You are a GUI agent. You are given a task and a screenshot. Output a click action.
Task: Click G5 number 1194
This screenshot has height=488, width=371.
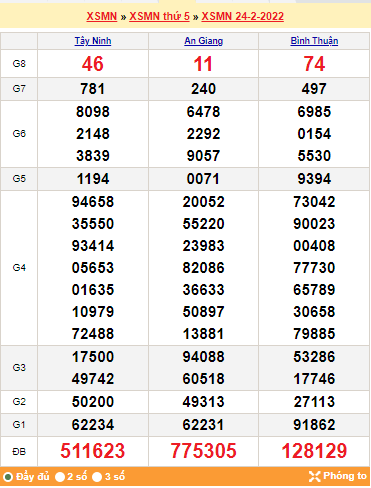(x=93, y=179)
